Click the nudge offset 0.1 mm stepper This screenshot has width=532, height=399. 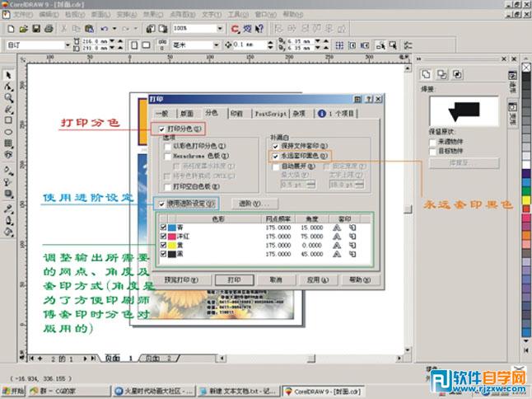(x=270, y=45)
